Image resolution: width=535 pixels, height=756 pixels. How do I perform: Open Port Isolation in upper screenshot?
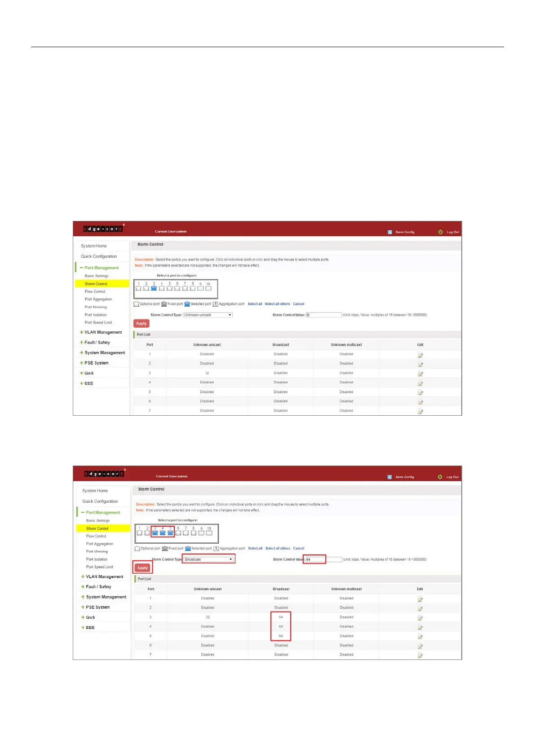(96, 315)
